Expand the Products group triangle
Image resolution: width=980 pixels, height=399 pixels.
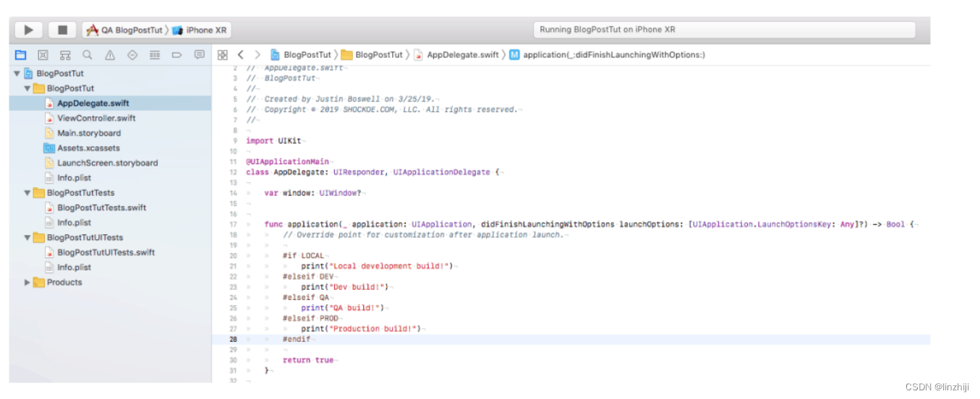(27, 283)
